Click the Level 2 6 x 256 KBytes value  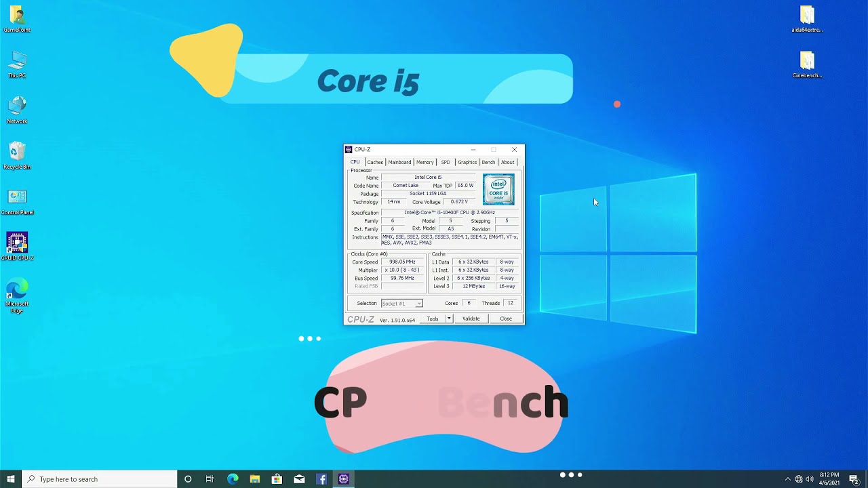473,278
